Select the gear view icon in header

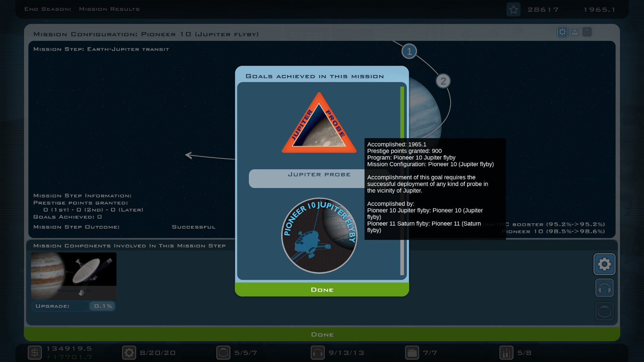(x=562, y=32)
